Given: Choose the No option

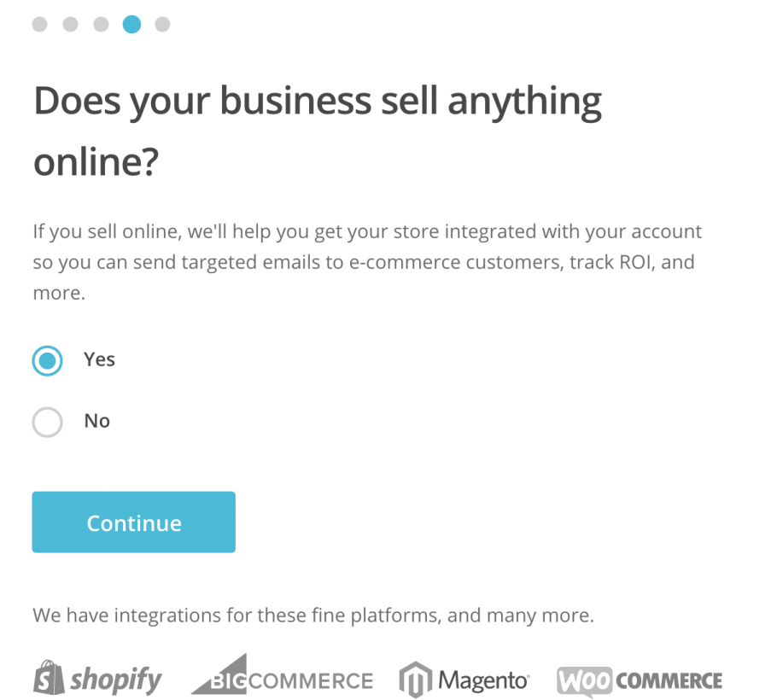Looking at the screenshot, I should [x=47, y=422].
